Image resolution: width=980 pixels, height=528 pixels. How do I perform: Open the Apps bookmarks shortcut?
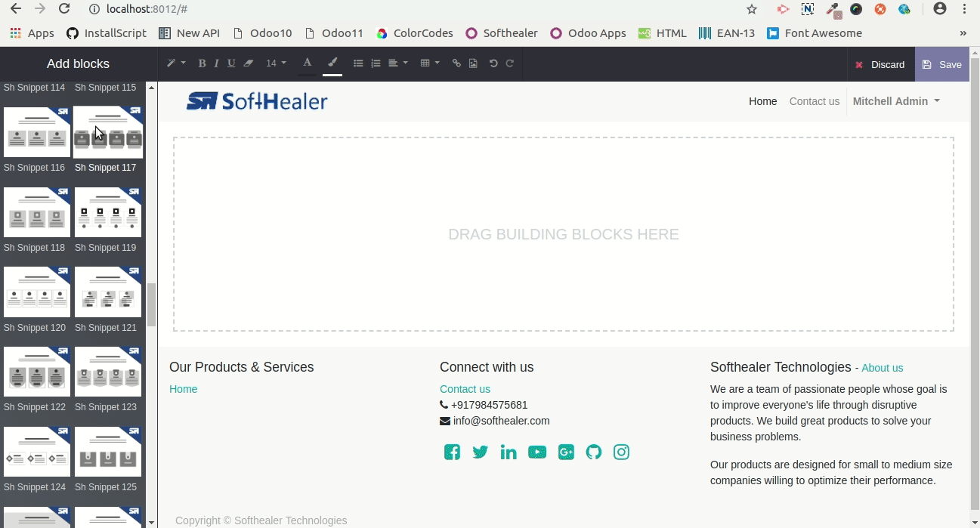click(x=32, y=33)
